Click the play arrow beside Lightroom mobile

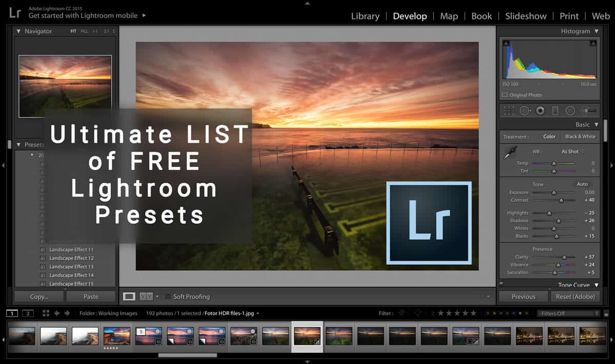pyautogui.click(x=144, y=15)
